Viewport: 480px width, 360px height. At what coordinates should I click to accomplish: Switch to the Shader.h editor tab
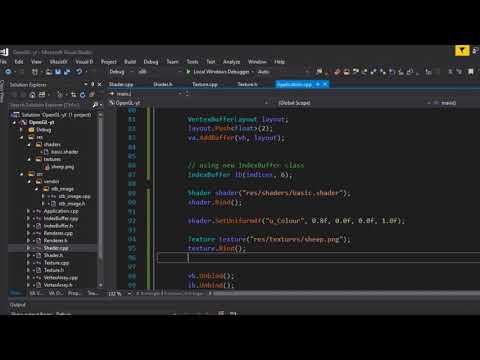coord(163,85)
